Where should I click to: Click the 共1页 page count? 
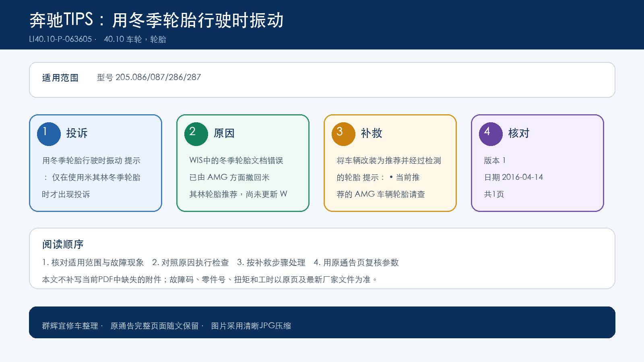(494, 194)
